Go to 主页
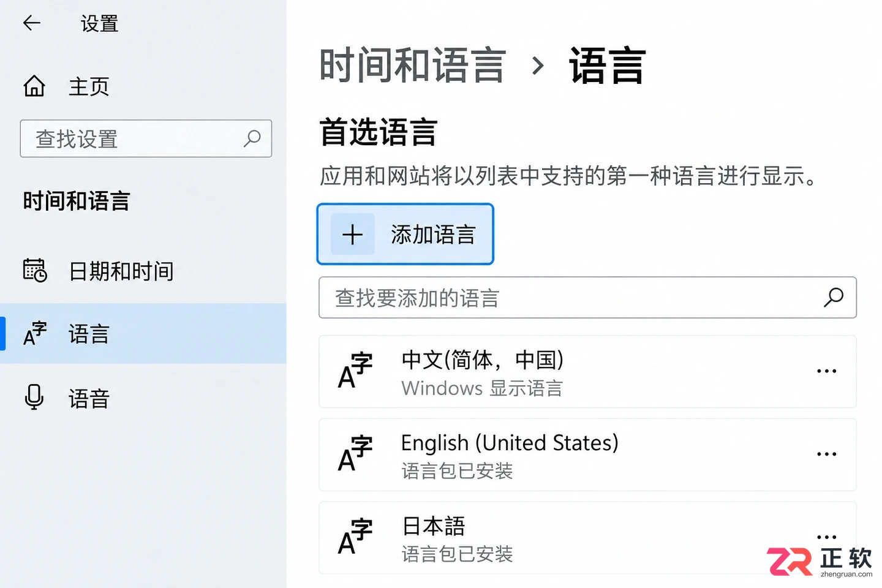882x588 pixels. (x=66, y=86)
